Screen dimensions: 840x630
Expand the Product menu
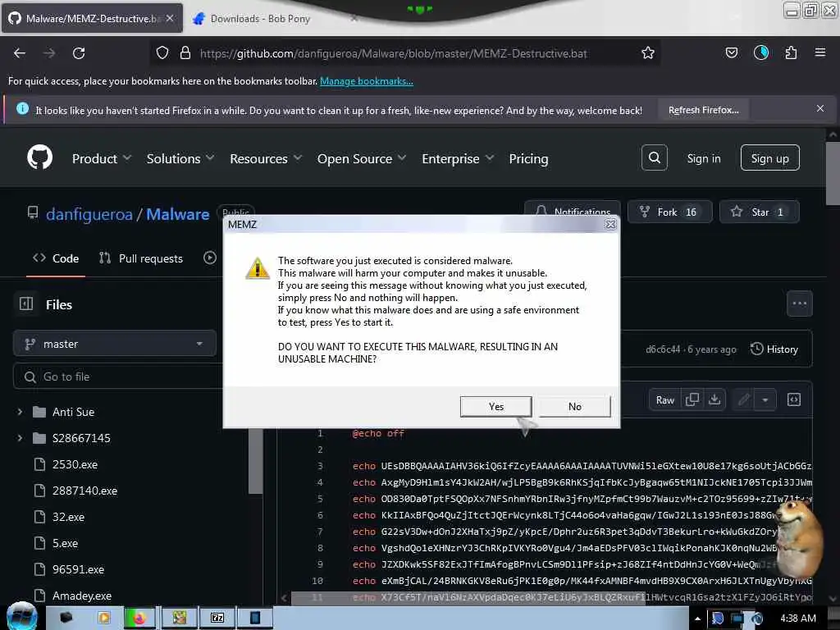(101, 158)
